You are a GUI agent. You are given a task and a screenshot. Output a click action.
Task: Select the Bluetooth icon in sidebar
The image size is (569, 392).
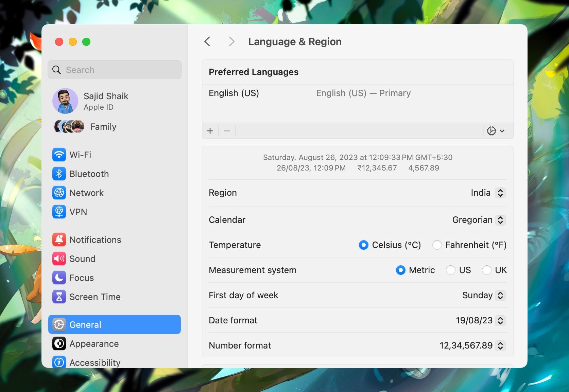59,174
